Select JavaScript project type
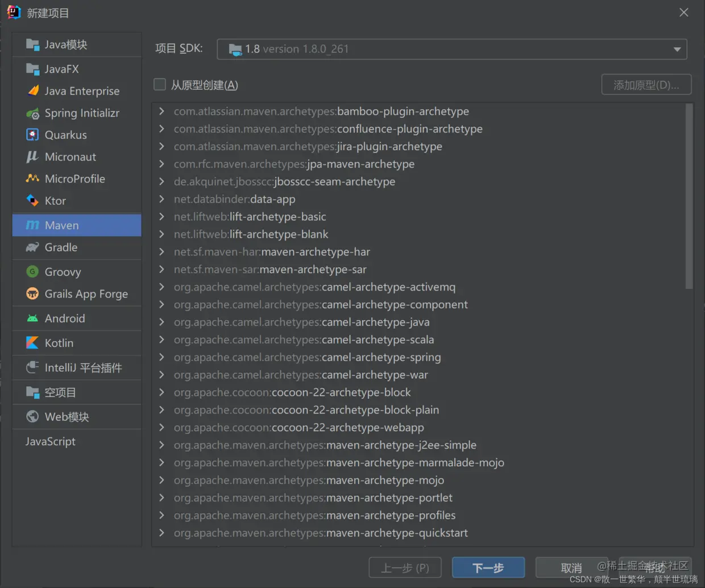The width and height of the screenshot is (705, 588). [x=77, y=441]
